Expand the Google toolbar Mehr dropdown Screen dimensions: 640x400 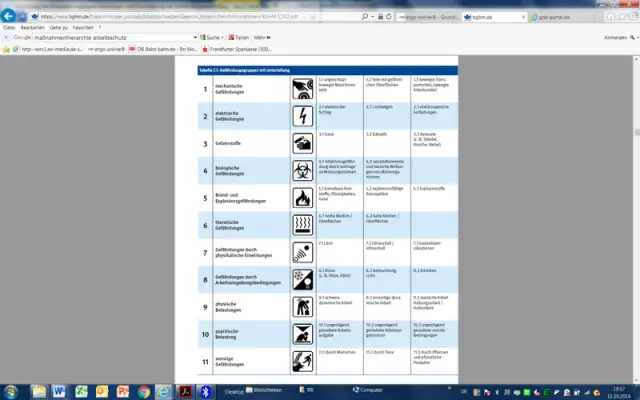(x=261, y=37)
